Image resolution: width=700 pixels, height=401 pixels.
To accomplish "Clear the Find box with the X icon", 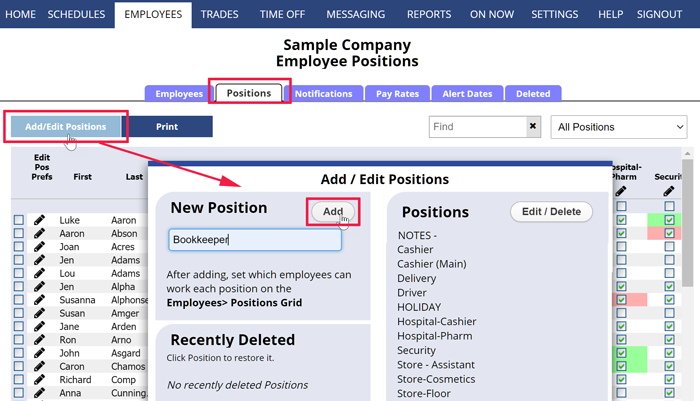I will pos(533,127).
